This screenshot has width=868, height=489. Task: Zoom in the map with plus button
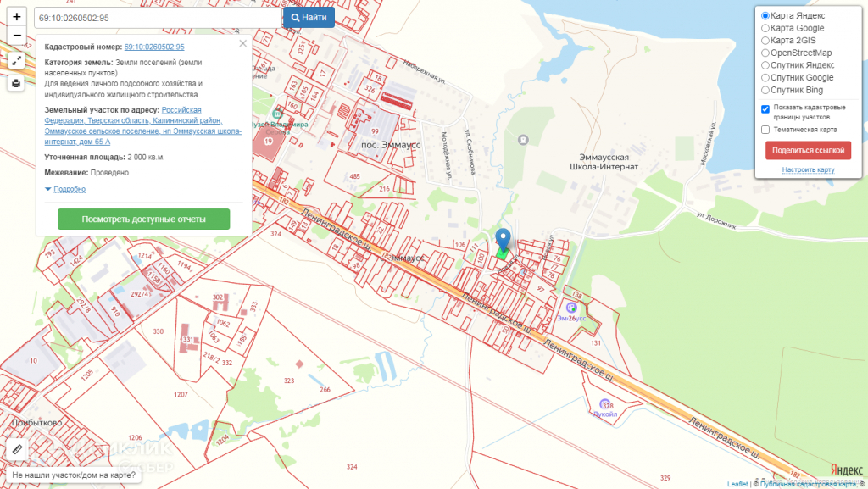click(x=16, y=17)
